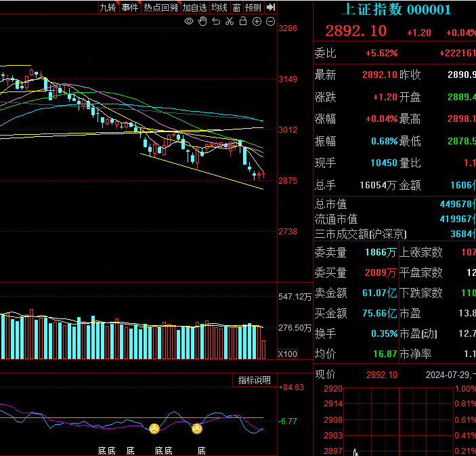The image size is (476, 456).
Task: Toggle the chart lock icon
Action: pyautogui.click(x=243, y=22)
